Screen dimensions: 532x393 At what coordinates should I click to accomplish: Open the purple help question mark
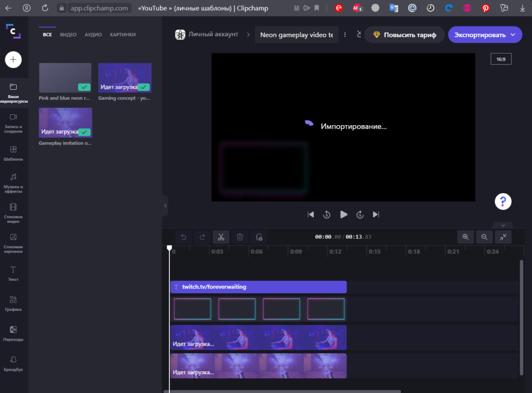click(x=503, y=201)
